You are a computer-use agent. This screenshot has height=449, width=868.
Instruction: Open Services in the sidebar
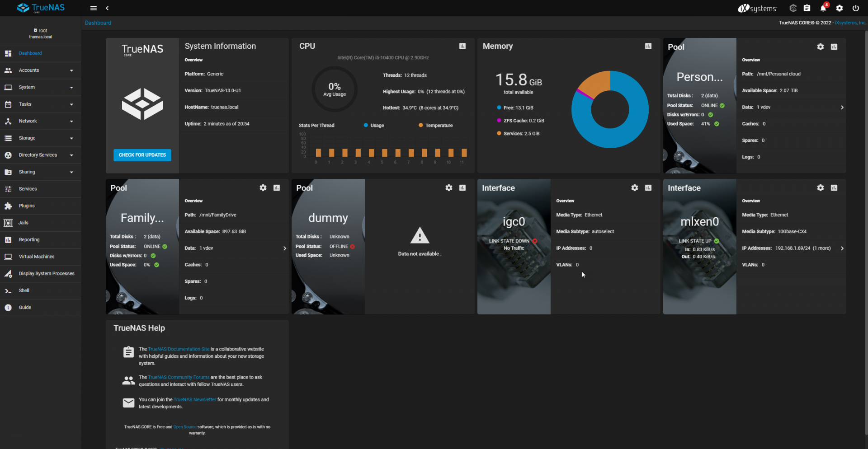(x=41, y=189)
